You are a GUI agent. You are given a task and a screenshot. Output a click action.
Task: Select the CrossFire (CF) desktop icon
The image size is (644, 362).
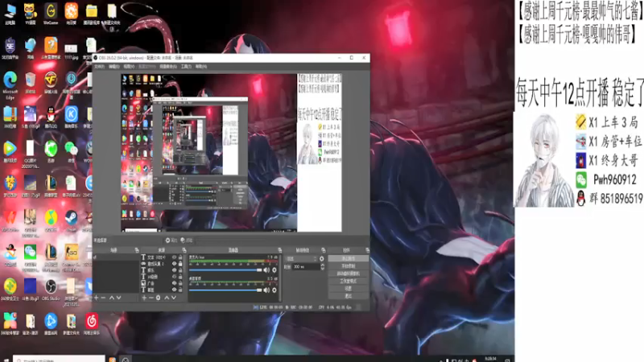click(51, 84)
